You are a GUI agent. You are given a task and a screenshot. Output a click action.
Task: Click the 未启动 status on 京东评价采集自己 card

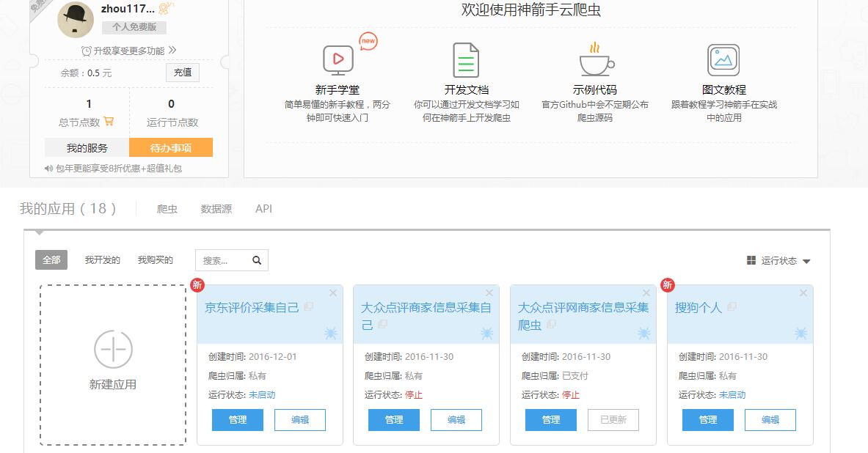(262, 395)
